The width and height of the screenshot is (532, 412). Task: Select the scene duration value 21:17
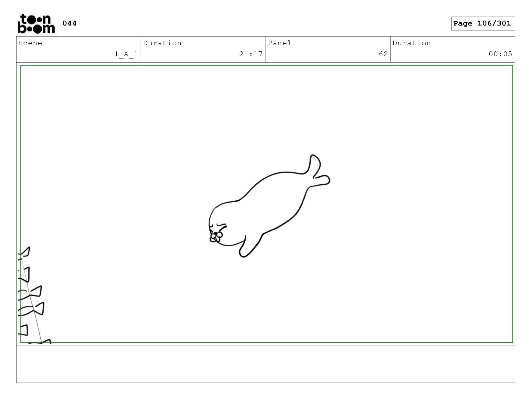(251, 54)
